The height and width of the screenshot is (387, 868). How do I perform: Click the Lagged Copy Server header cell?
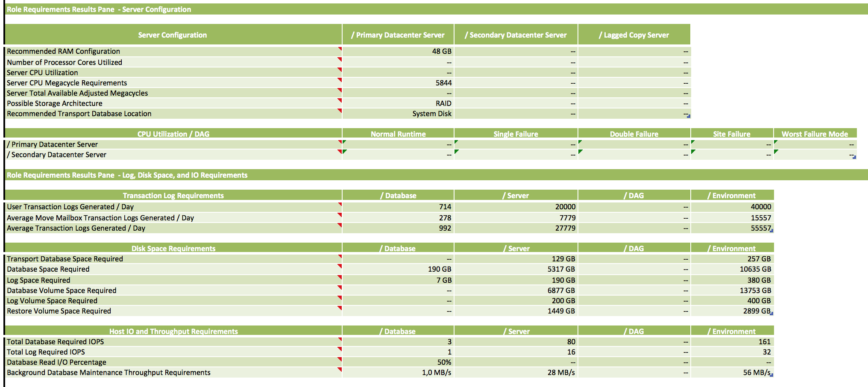634,35
